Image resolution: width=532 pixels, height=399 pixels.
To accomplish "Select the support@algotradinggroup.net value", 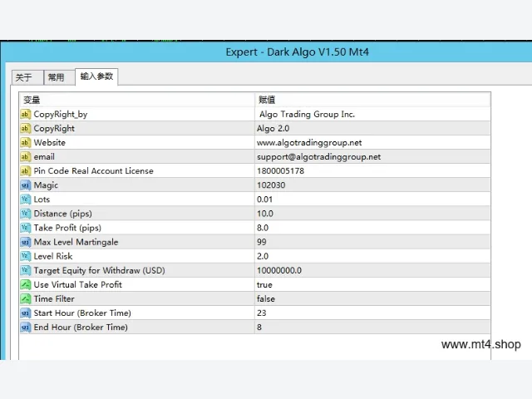I will click(372, 157).
